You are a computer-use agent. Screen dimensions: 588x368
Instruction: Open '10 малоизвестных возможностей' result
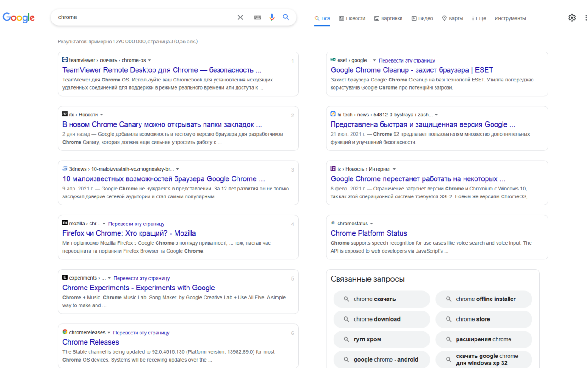pos(164,179)
